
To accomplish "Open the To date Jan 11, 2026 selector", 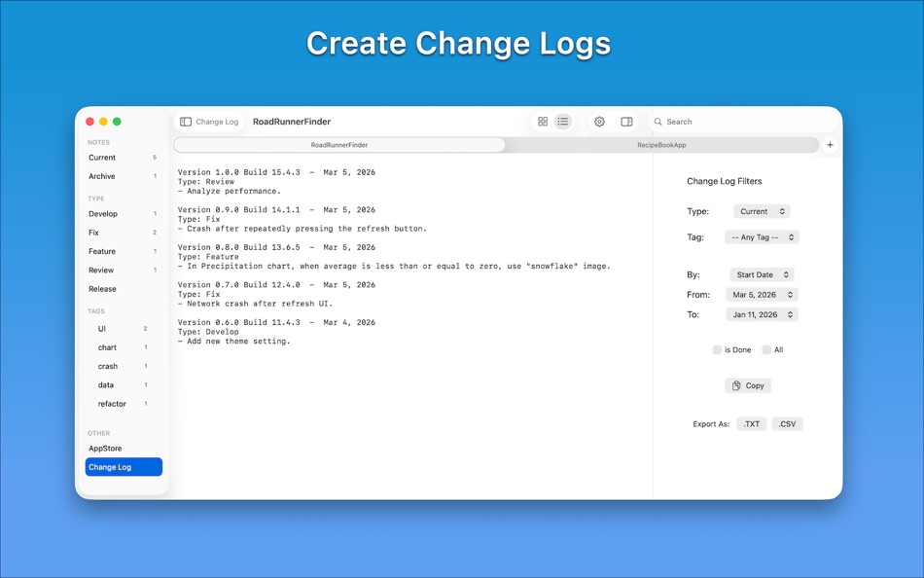I will pyautogui.click(x=762, y=314).
